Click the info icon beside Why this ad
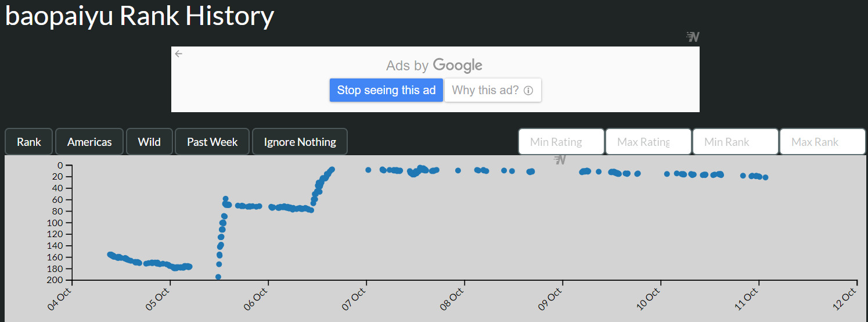Screen dimensions: 868x322 (528, 91)
